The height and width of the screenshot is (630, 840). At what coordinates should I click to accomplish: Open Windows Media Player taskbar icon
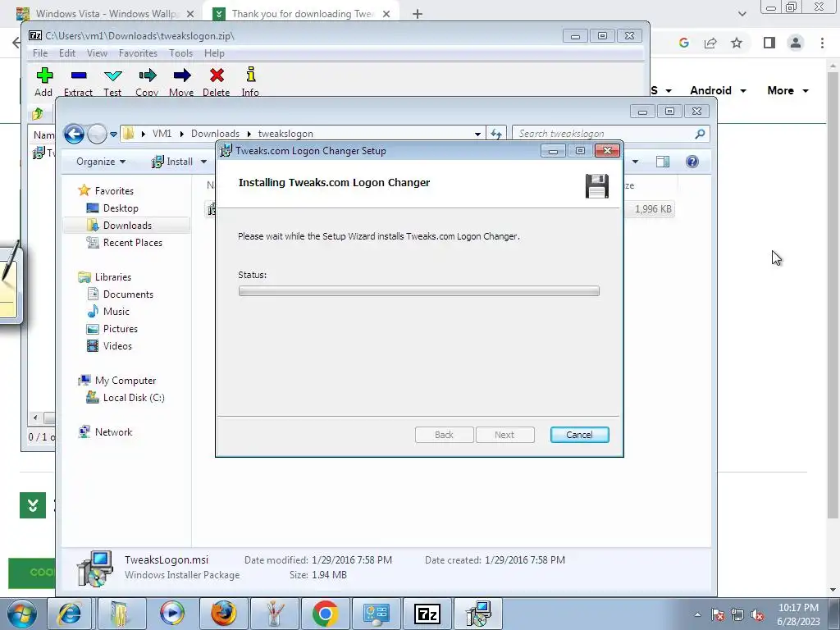point(172,614)
